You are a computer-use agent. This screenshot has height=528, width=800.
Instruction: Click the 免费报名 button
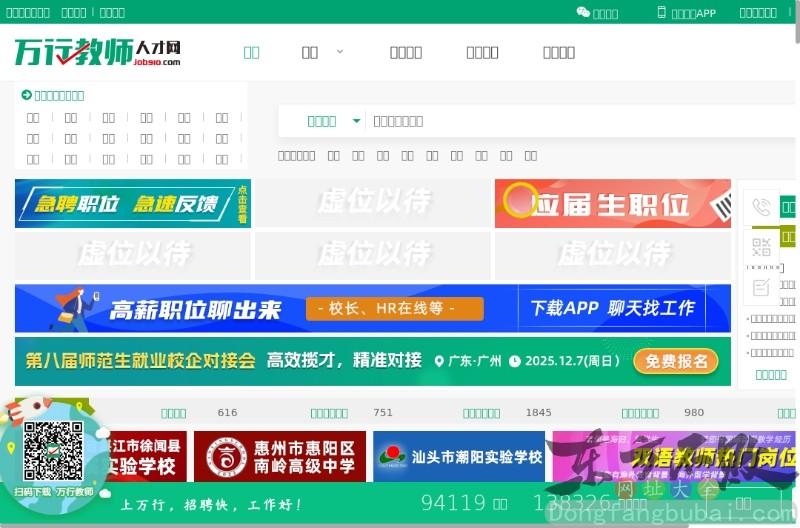click(x=676, y=361)
